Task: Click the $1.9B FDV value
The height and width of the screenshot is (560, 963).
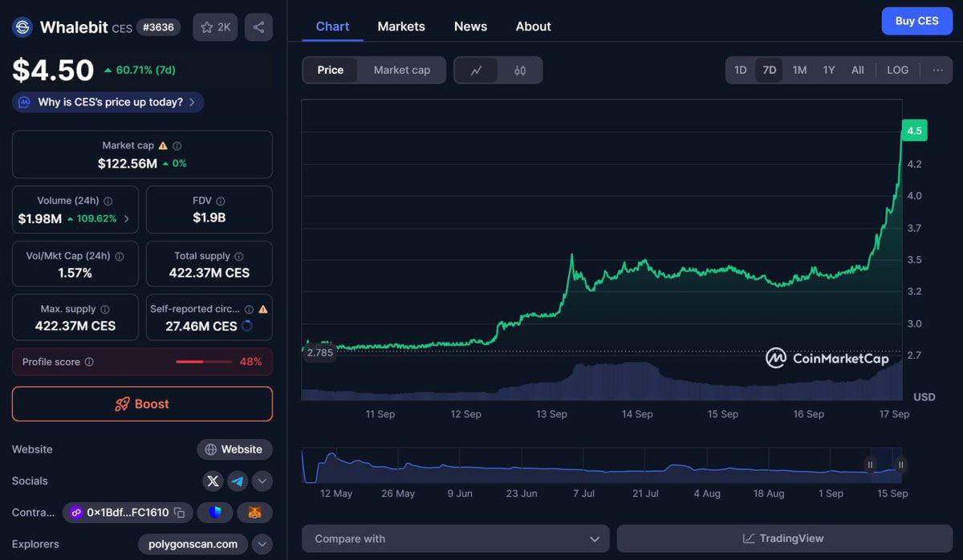Action: point(209,218)
